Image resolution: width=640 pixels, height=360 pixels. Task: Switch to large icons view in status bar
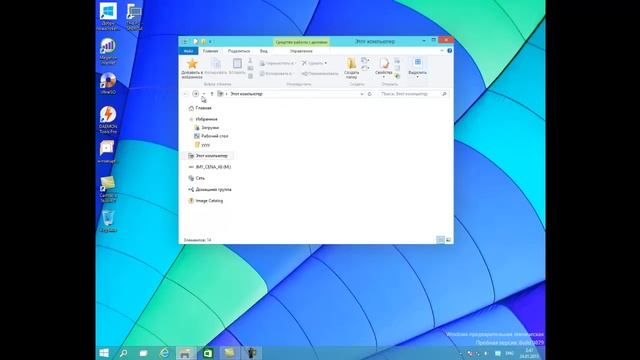pos(448,240)
